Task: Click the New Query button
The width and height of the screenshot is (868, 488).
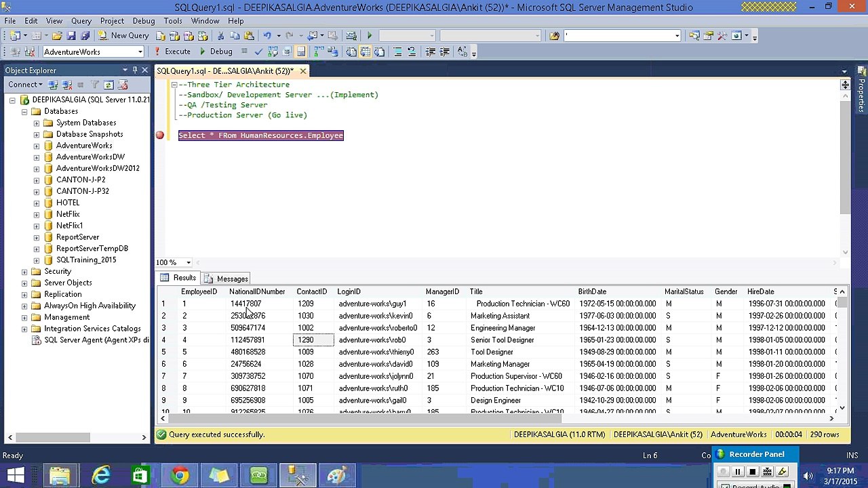Action: point(123,35)
